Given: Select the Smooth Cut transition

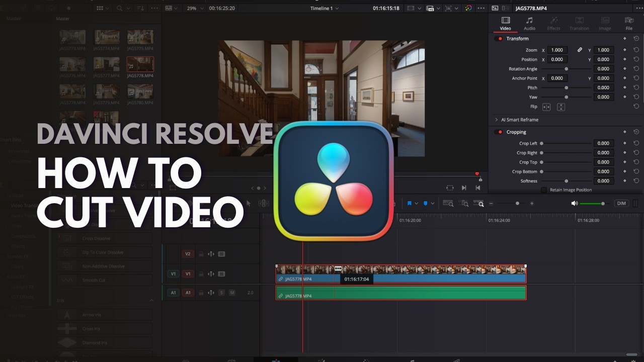Looking at the screenshot, I should [105, 280].
